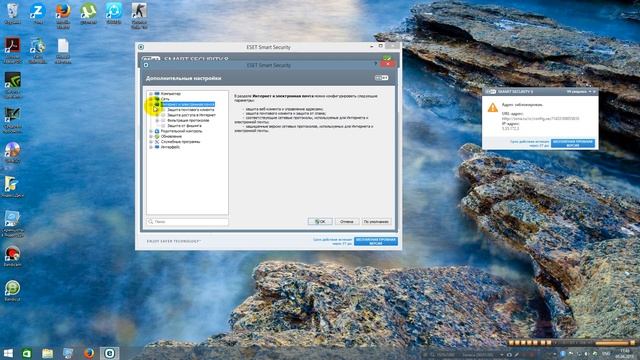640x360 pixels.
Task: Open the red Bandicam desktop shortcut
Action: (x=12, y=256)
